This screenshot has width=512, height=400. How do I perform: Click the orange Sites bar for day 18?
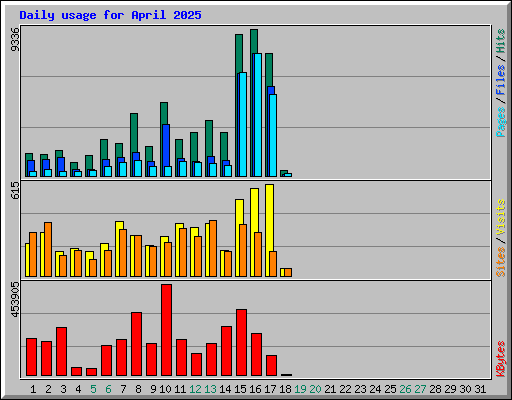tap(288, 272)
